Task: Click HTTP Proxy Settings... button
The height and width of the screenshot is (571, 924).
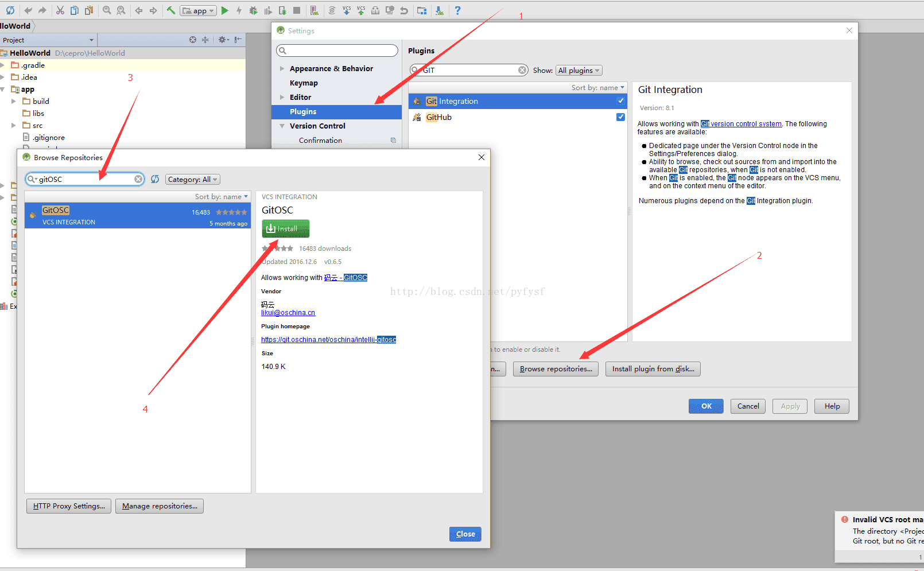Action: click(69, 506)
